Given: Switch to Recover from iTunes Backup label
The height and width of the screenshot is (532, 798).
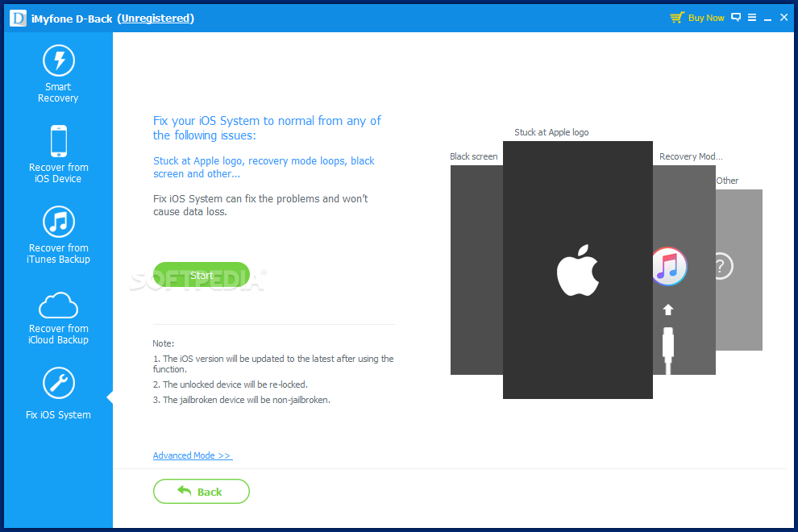Looking at the screenshot, I should (59, 254).
